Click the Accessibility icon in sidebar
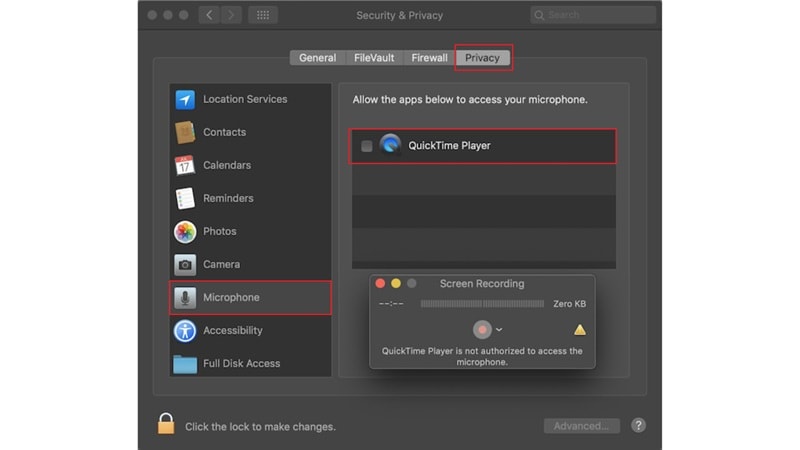Screen dimensions: 800x450 [185, 331]
